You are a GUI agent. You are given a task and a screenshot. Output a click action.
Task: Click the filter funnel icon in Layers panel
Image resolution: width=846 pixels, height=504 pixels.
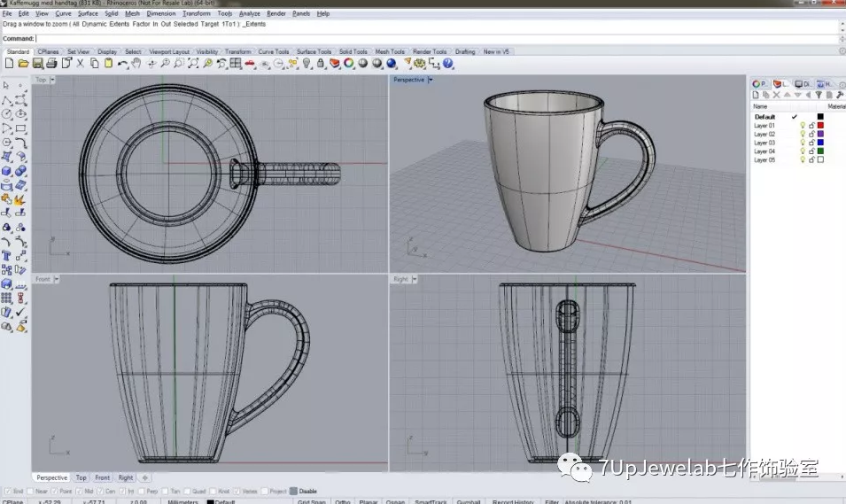point(819,95)
